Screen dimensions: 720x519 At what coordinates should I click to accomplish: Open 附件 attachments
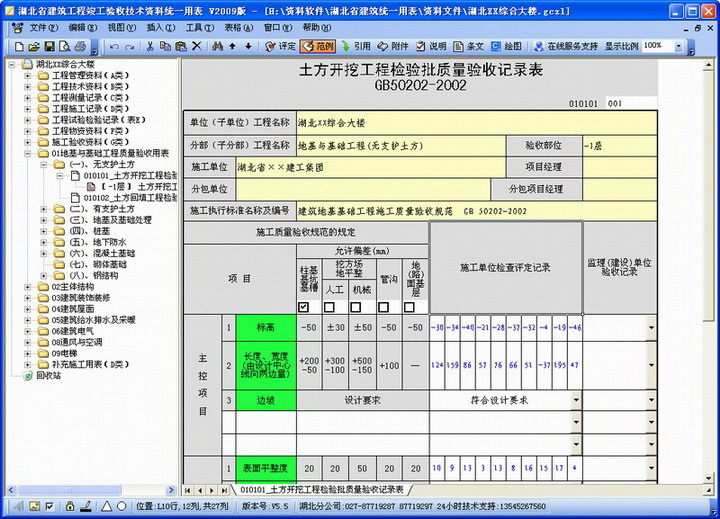tap(393, 46)
